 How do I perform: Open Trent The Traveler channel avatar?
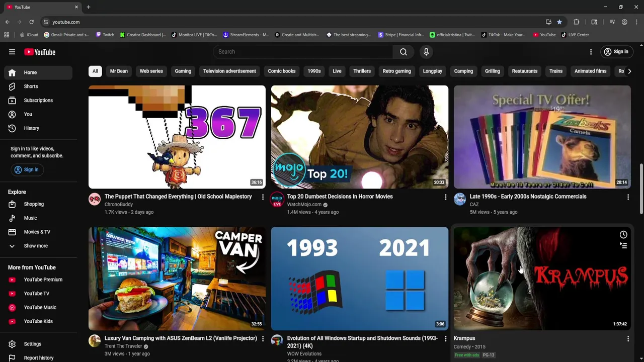click(x=95, y=341)
